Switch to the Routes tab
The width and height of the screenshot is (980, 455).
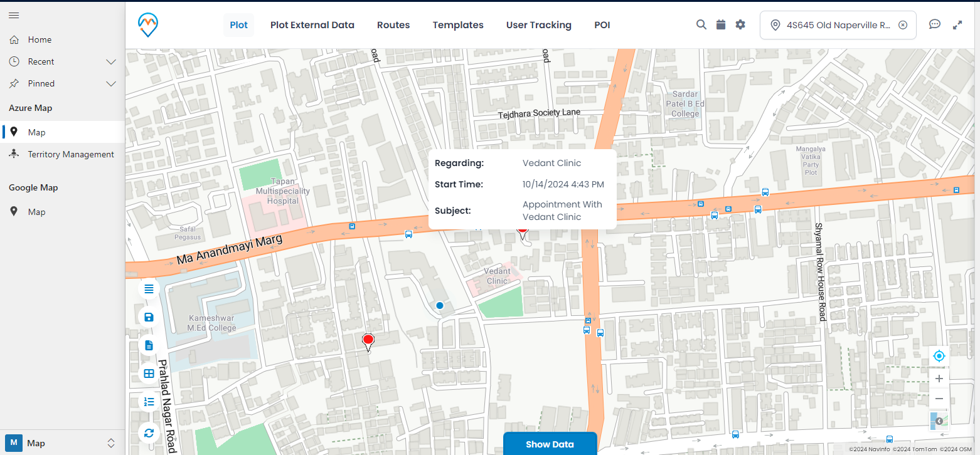coord(393,25)
